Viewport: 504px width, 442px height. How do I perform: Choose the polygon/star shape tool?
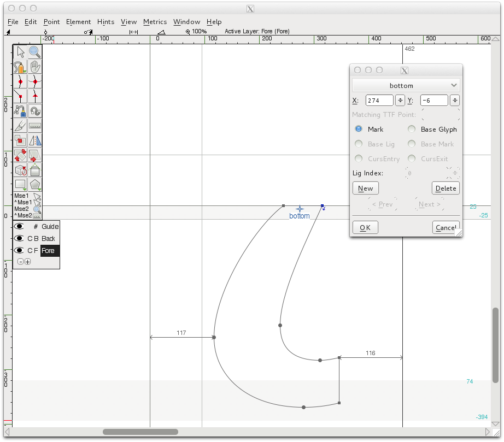[x=35, y=185]
